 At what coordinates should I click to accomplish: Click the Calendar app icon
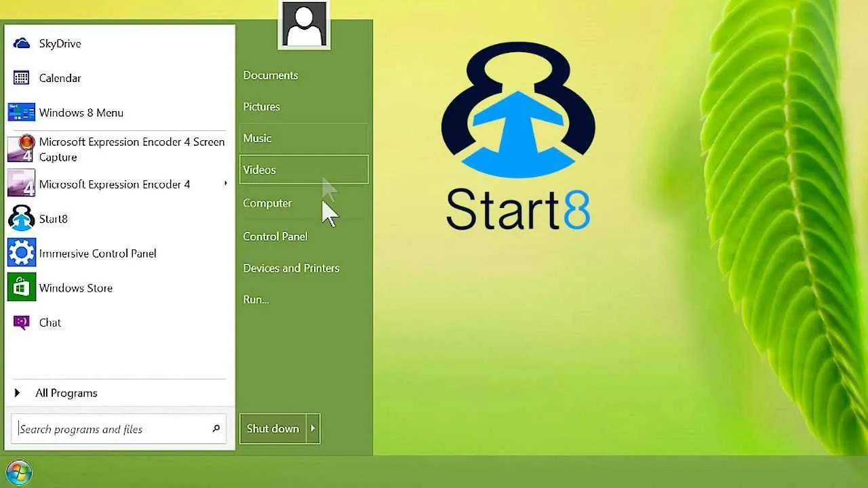tap(22, 78)
